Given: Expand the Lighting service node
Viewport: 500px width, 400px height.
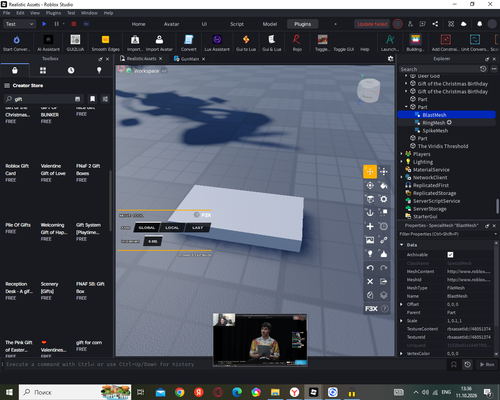Looking at the screenshot, I should point(401,162).
